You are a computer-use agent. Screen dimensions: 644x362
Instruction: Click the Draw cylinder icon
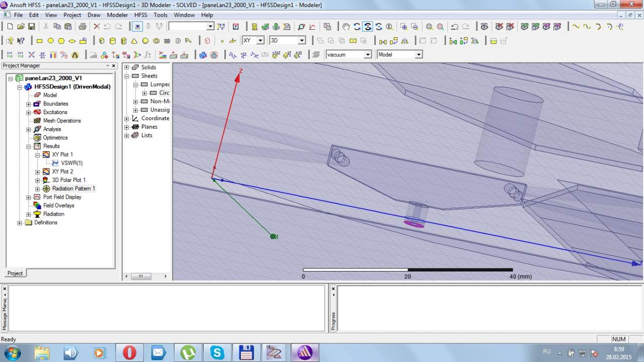pyautogui.click(x=112, y=41)
